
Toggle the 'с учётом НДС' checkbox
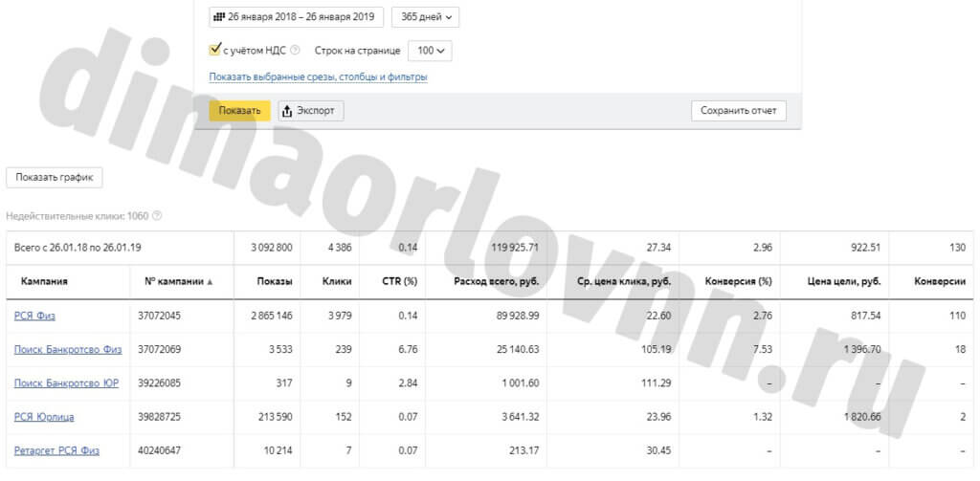[215, 50]
